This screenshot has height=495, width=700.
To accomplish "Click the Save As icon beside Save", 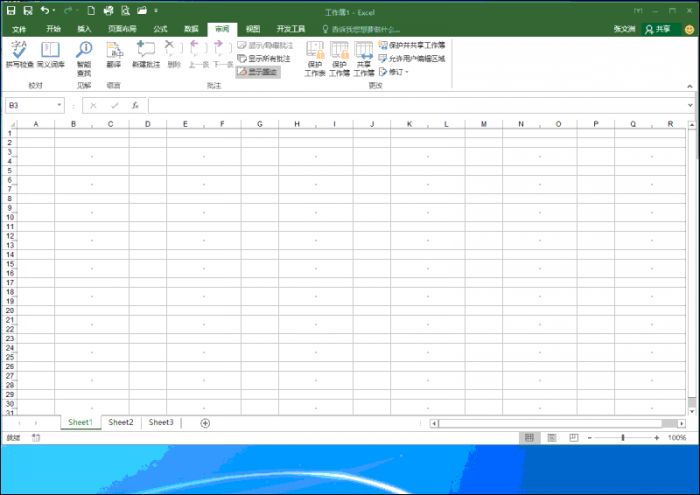I will [x=28, y=10].
